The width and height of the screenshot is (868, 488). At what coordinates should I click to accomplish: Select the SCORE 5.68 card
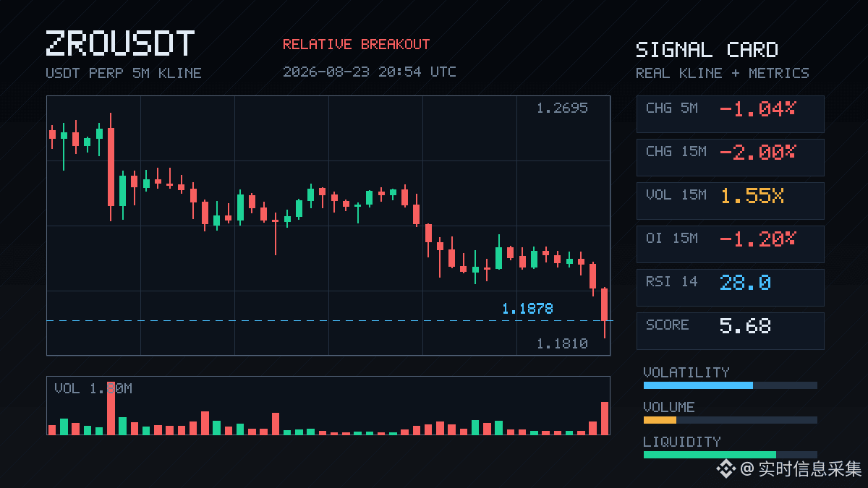tap(730, 330)
